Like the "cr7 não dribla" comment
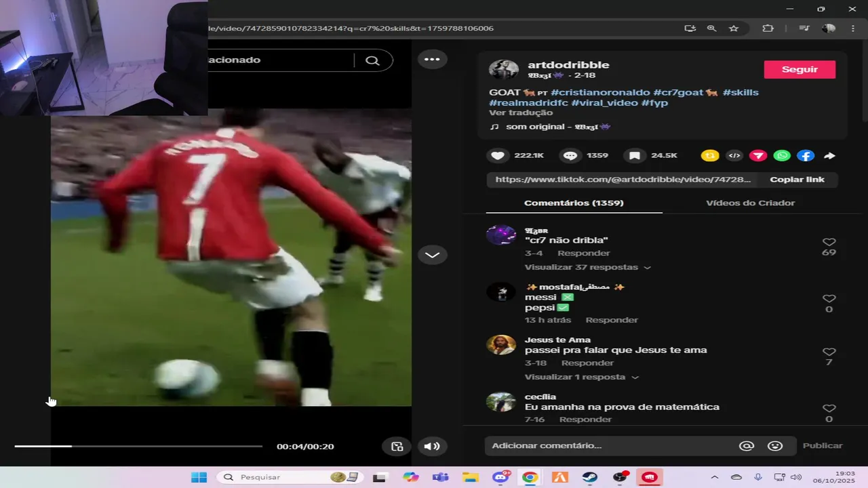This screenshot has width=868, height=488. click(x=829, y=242)
